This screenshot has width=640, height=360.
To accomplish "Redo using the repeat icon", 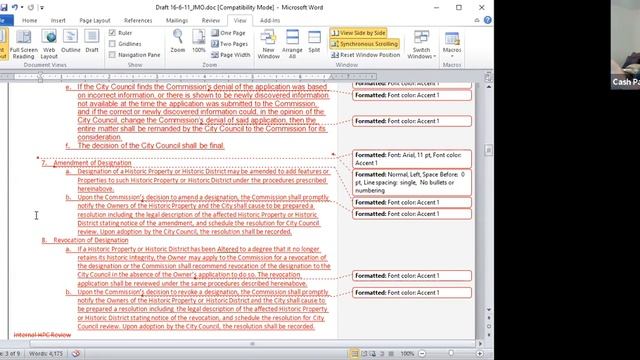I will (x=31, y=7).
